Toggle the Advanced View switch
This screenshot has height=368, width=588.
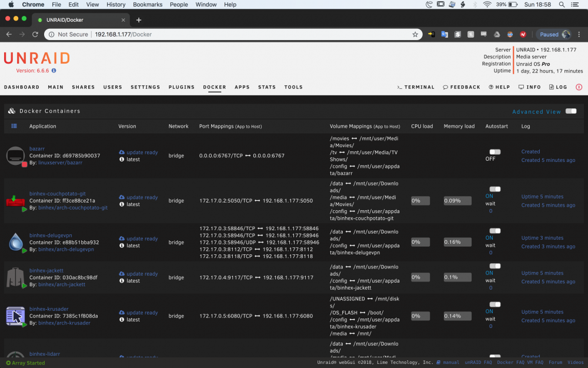point(571,111)
